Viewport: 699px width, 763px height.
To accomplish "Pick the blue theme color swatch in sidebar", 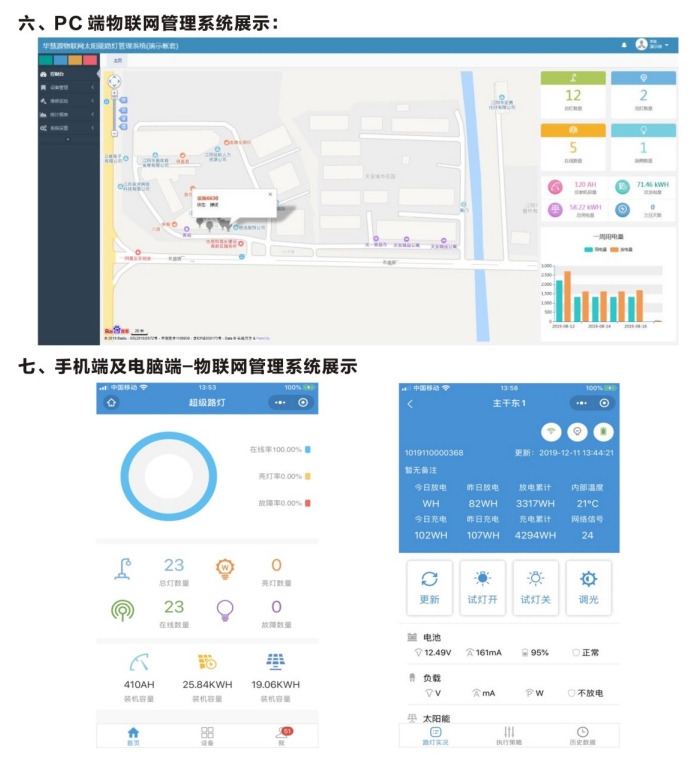I will pyautogui.click(x=61, y=60).
